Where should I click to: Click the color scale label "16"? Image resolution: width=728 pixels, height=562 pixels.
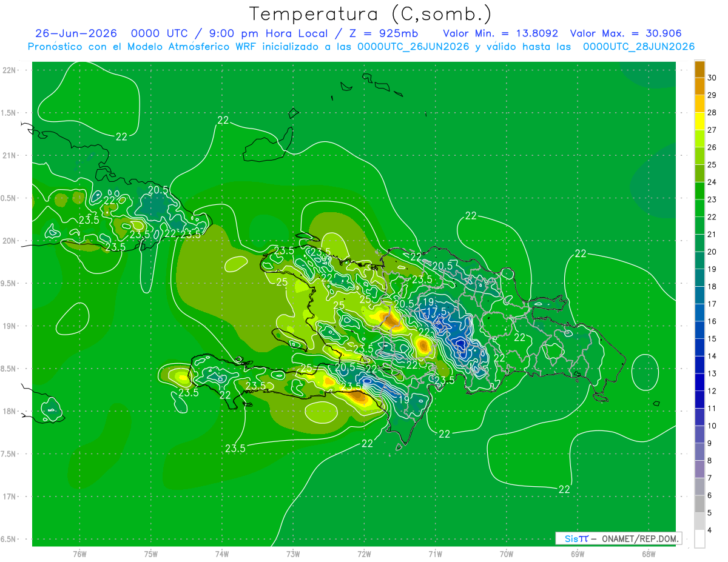click(712, 321)
